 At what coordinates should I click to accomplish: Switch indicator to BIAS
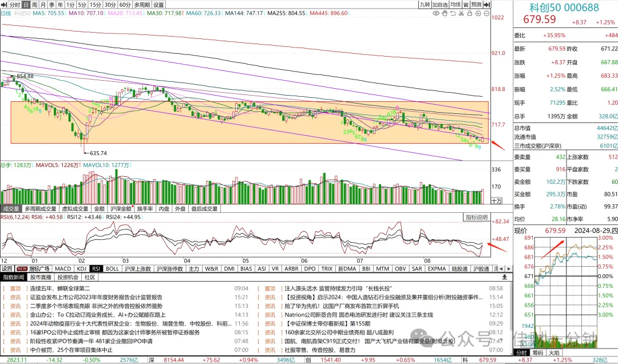point(246,268)
